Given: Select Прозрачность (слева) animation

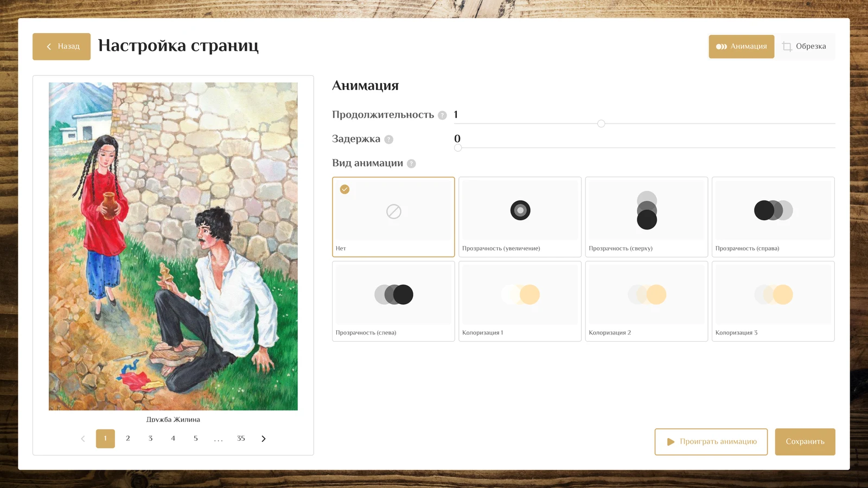Looking at the screenshot, I should click(x=393, y=301).
